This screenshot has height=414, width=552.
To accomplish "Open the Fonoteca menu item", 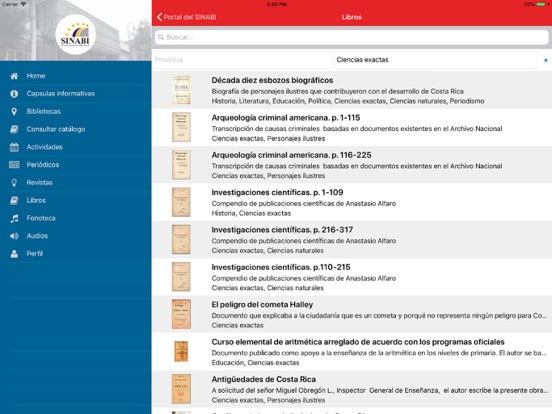I will pos(76,218).
